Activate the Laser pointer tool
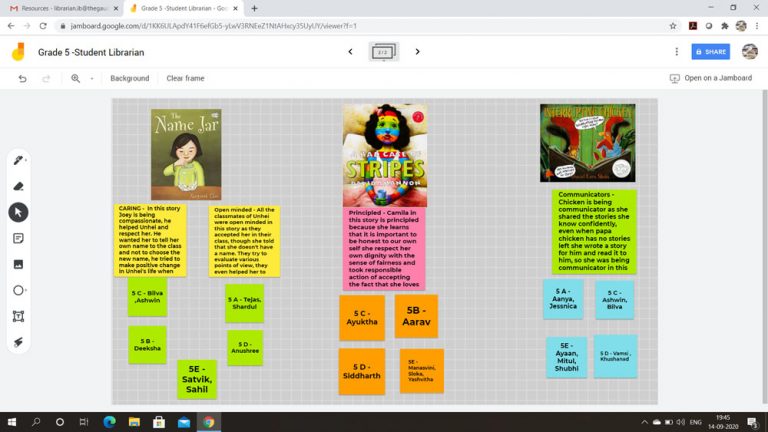This screenshot has width=768, height=432. pyautogui.click(x=18, y=342)
